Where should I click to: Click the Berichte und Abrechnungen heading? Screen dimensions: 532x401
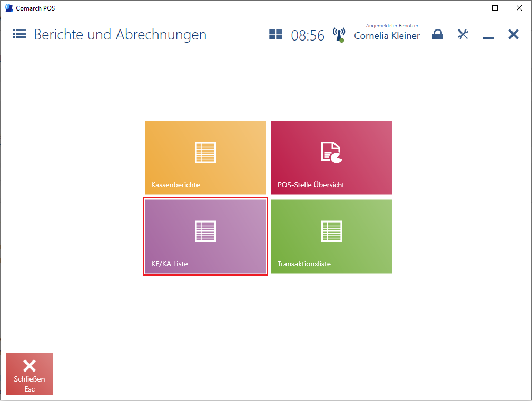[x=120, y=35]
